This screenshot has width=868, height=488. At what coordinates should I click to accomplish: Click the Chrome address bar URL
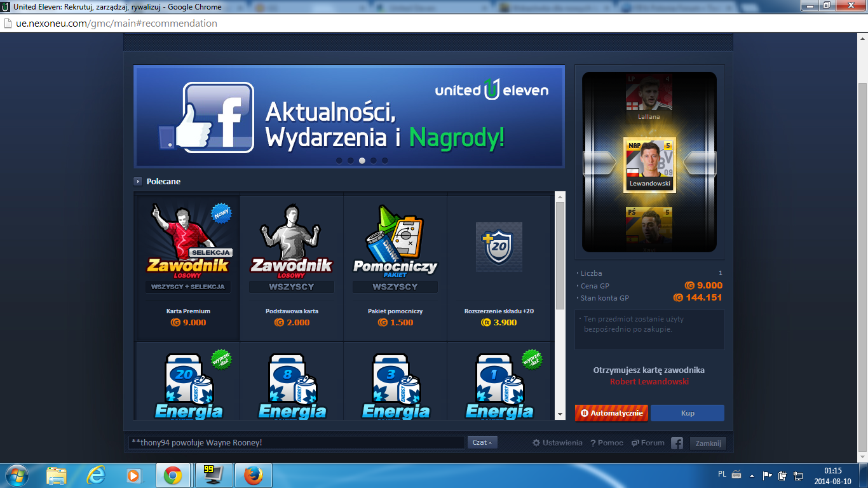(x=116, y=24)
